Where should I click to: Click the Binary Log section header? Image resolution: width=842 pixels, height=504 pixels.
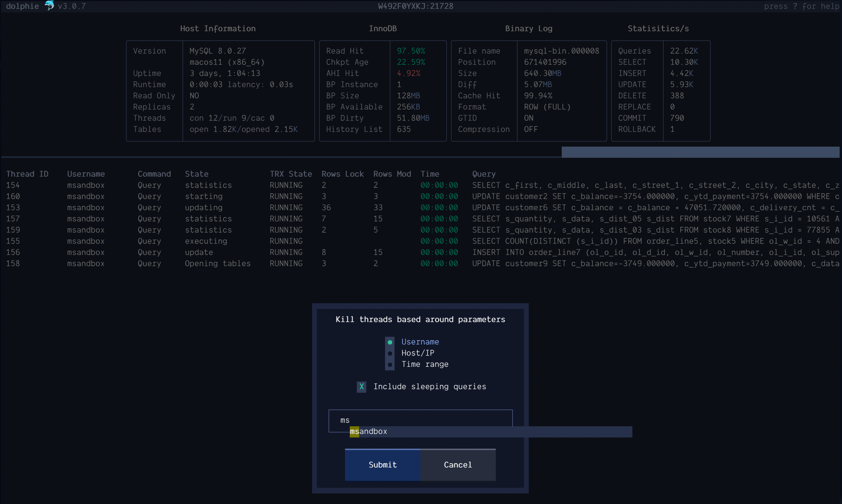click(x=528, y=29)
